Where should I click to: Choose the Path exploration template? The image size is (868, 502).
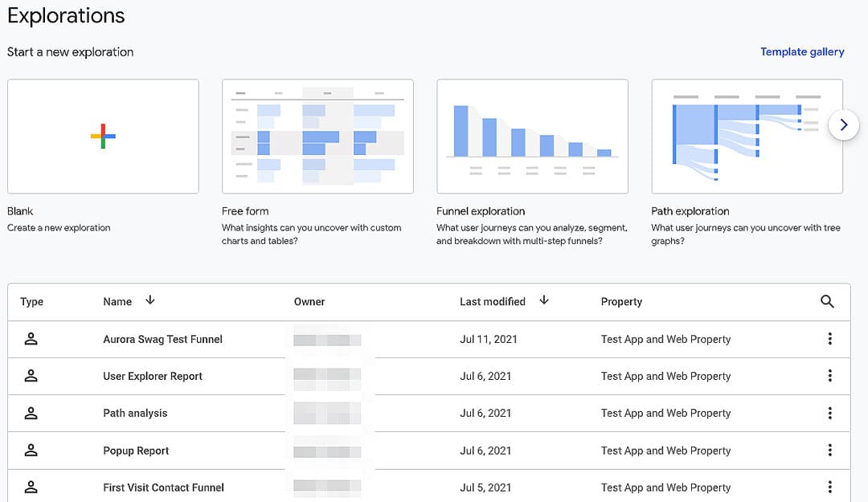(747, 137)
